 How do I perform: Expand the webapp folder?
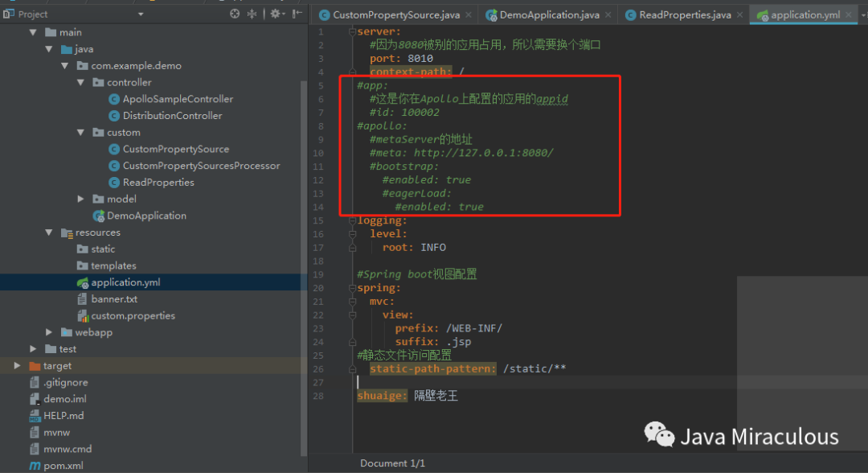pyautogui.click(x=49, y=332)
